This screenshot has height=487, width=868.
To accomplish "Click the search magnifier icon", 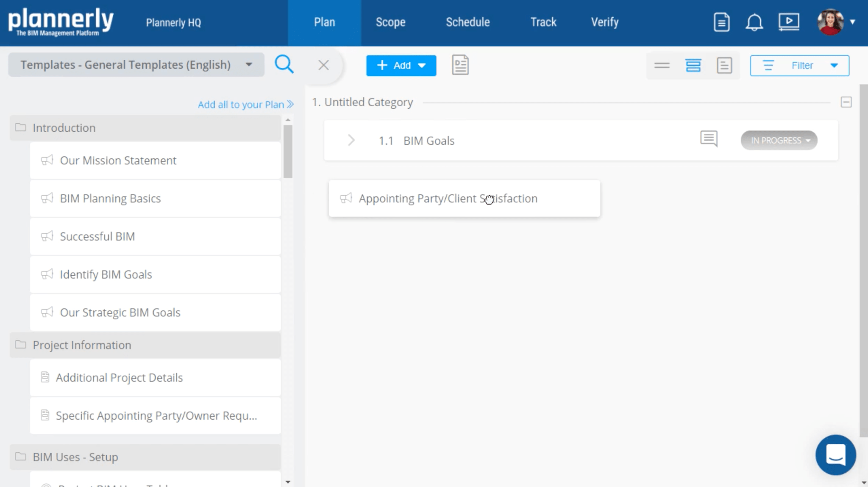I will (284, 65).
